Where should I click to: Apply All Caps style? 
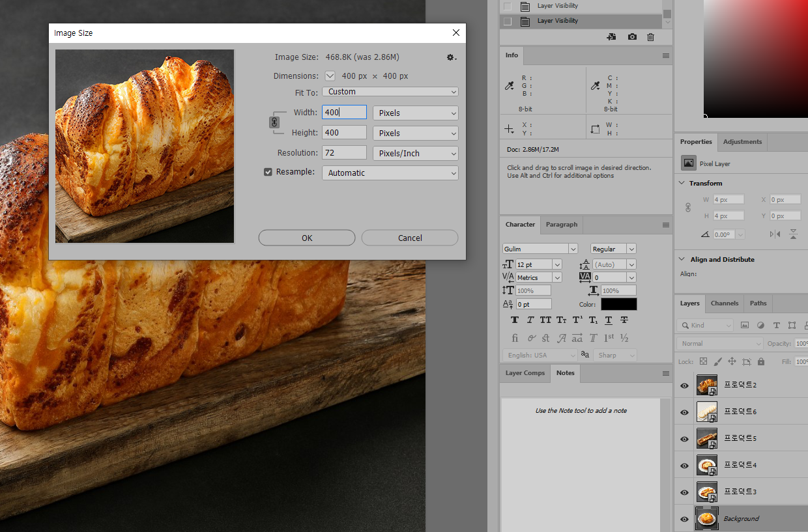[x=545, y=320]
